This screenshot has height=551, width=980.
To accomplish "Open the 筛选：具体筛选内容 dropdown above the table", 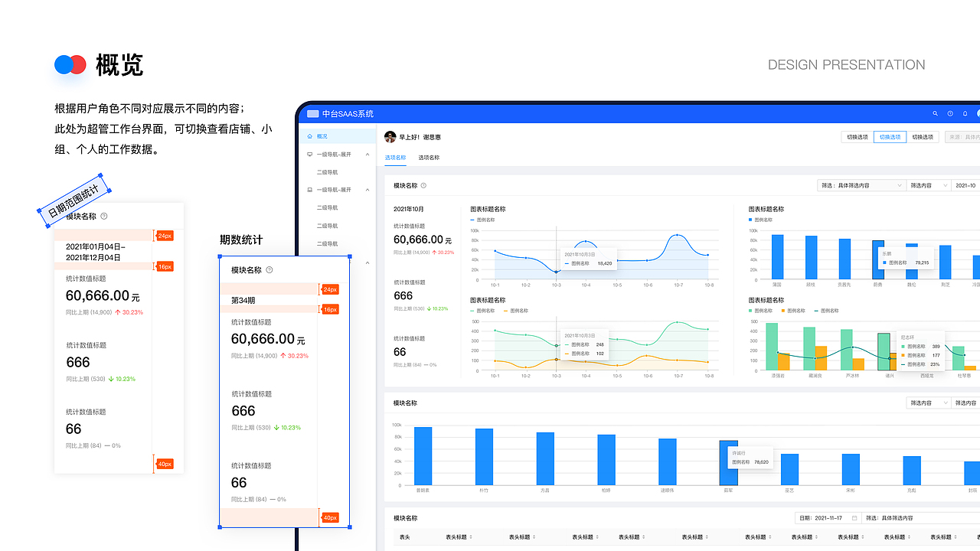I will point(921,518).
